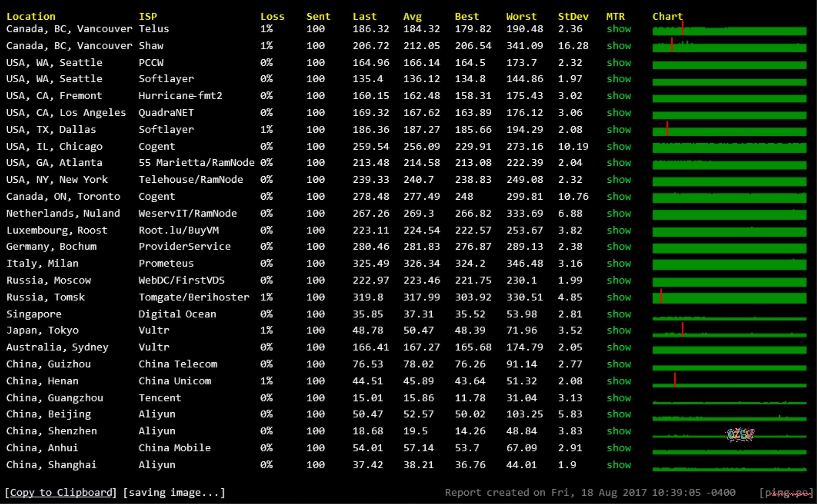Click the Vancouver Telus latency chart
The image size is (817, 504).
click(x=729, y=31)
